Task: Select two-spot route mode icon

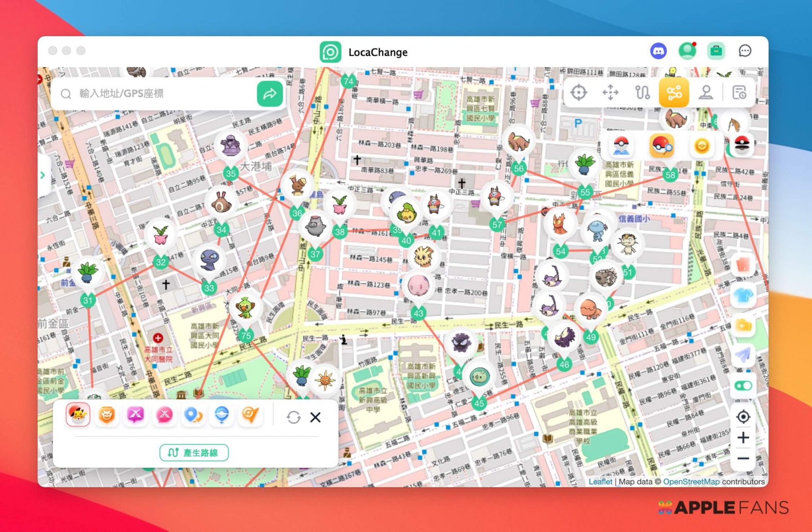Action: point(642,93)
